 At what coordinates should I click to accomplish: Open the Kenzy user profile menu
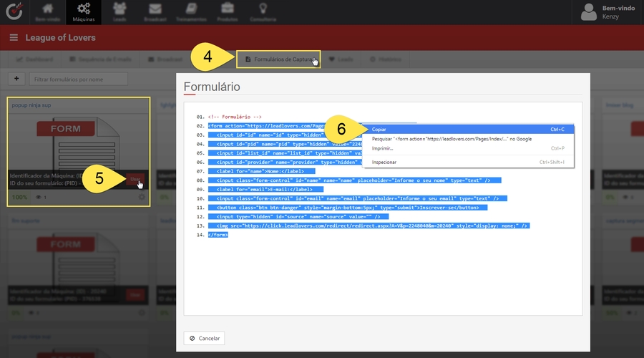click(x=608, y=11)
